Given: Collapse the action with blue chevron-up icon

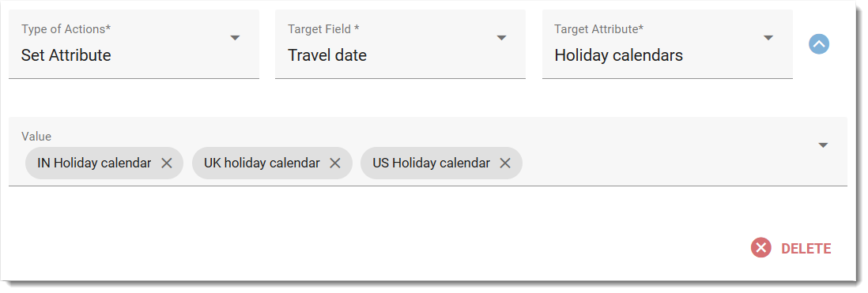Looking at the screenshot, I should 819,43.
